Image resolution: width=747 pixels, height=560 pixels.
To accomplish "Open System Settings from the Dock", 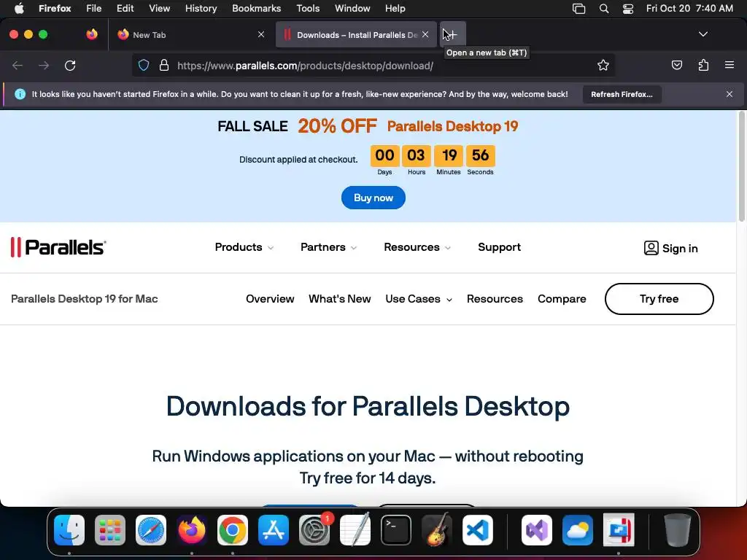I will coord(314,530).
